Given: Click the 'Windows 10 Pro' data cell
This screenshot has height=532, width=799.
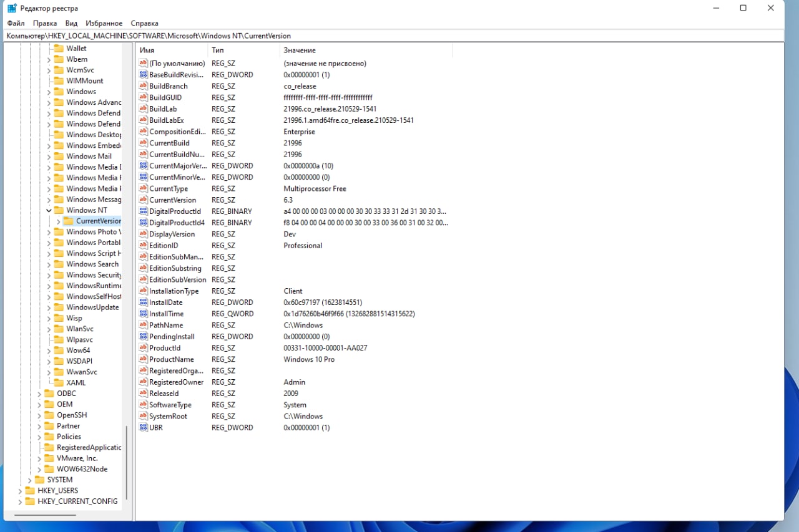Looking at the screenshot, I should 309,359.
